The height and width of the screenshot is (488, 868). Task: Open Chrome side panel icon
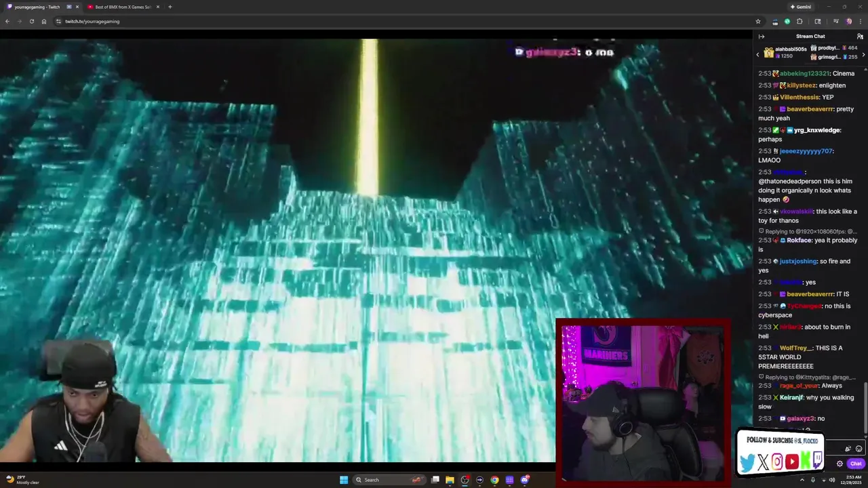click(817, 21)
